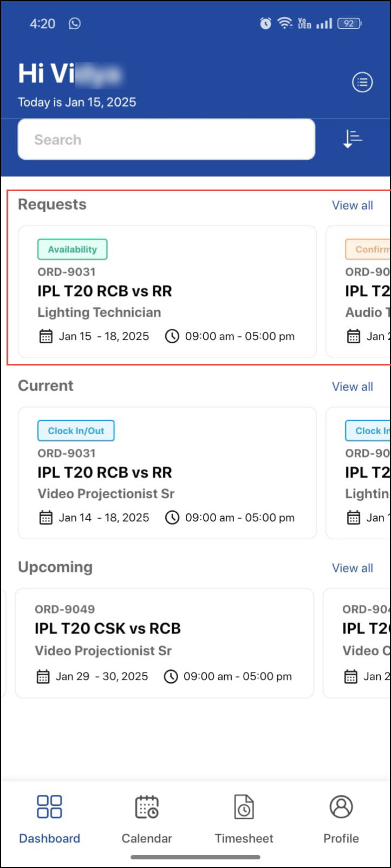The width and height of the screenshot is (391, 868).
Task: Tap calendar icon on current Video Projectionist Sr card
Action: [x=46, y=518]
